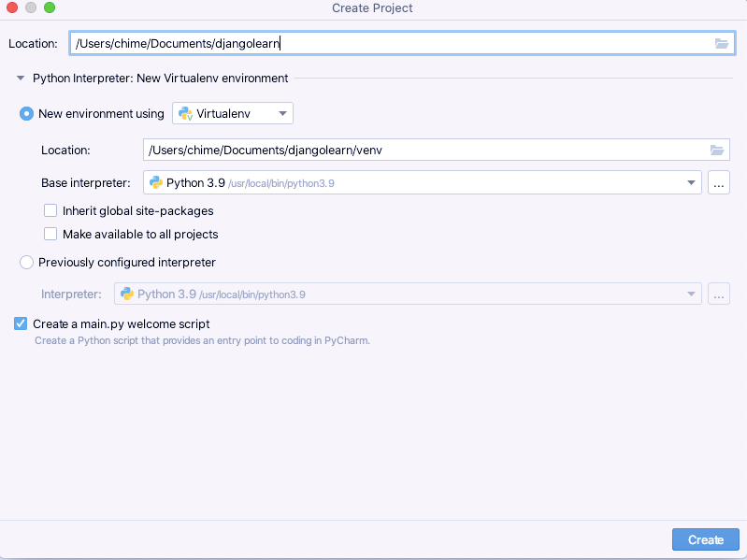Click the green maximize window button

click(50, 7)
